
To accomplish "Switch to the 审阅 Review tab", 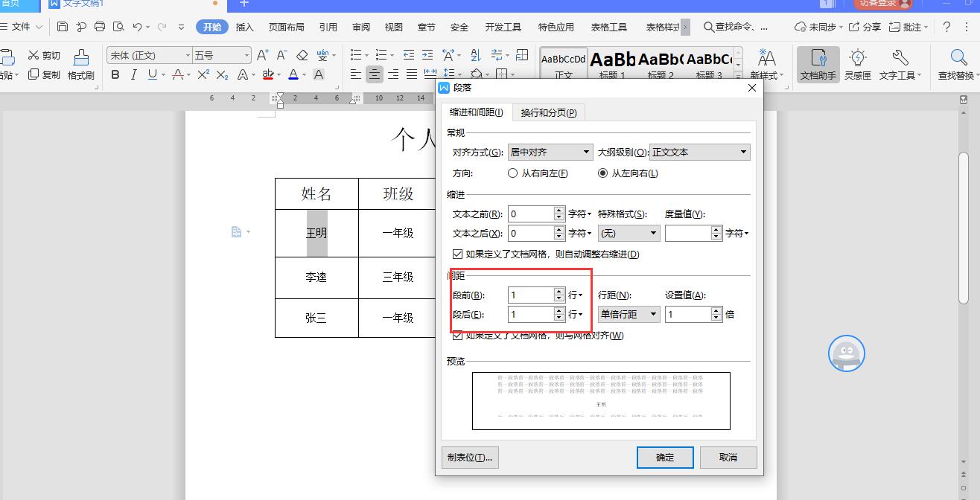I will 361,27.
